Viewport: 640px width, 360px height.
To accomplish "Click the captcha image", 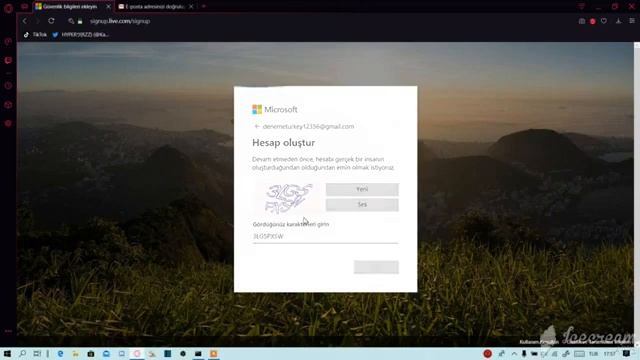I will coord(288,198).
